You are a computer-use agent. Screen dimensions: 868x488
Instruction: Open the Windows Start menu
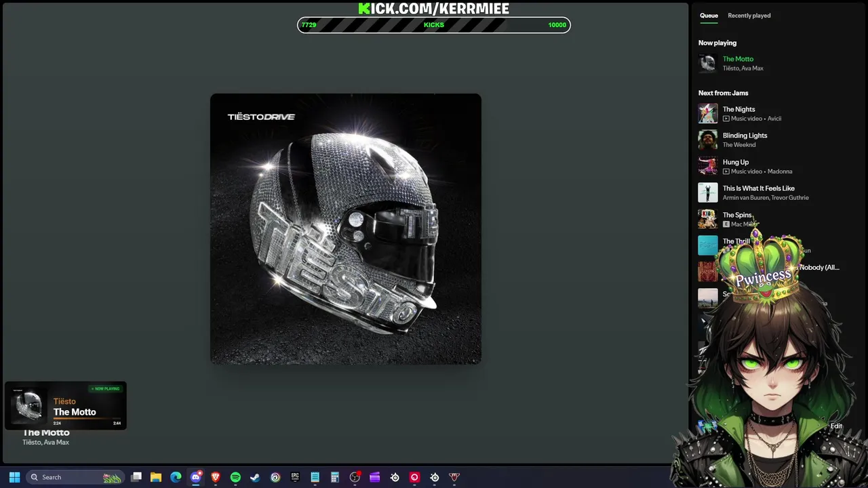[14, 477]
